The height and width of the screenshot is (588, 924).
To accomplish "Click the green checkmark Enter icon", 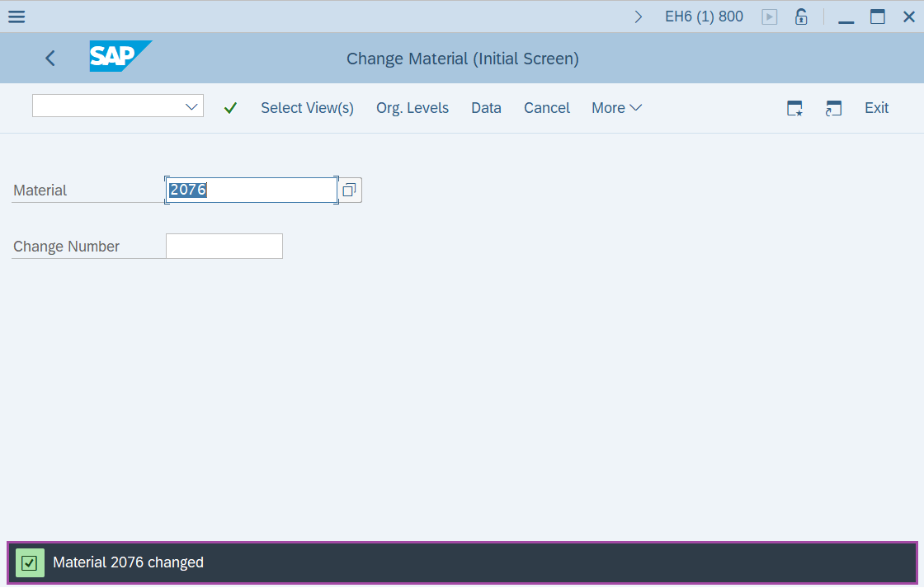I will coord(230,108).
